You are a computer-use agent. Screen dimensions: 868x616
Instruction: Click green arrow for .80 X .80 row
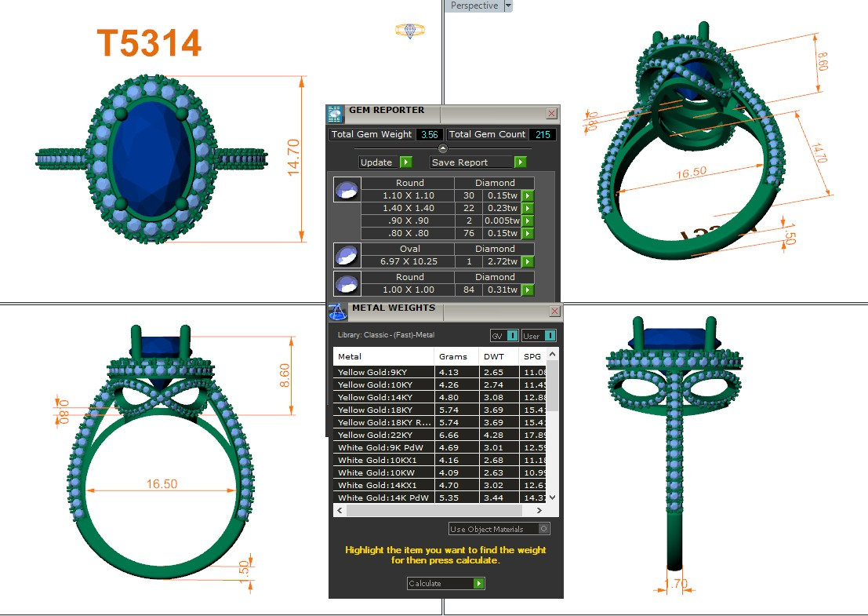tap(528, 233)
